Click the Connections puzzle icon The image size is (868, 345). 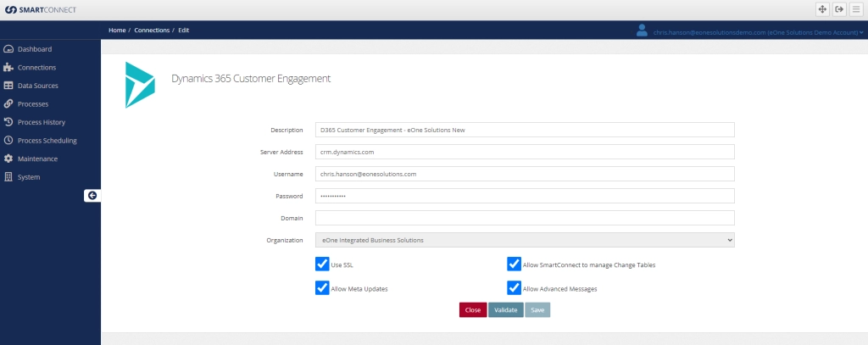tap(8, 68)
